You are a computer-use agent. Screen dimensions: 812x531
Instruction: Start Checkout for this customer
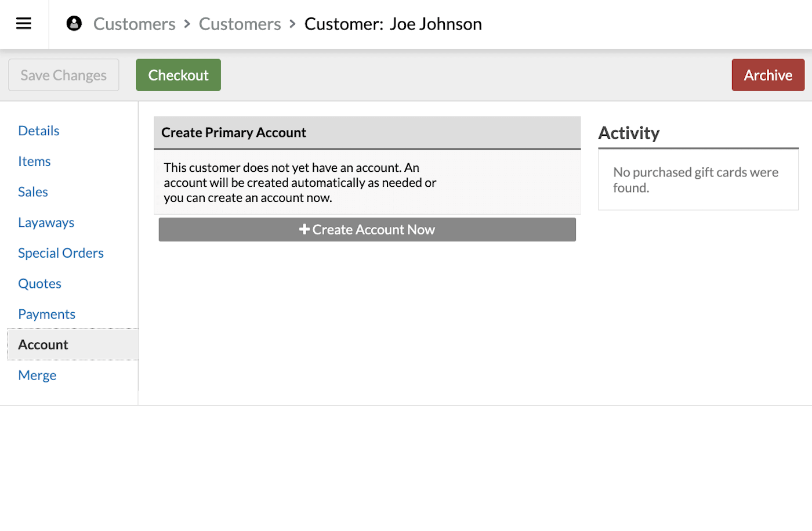178,75
